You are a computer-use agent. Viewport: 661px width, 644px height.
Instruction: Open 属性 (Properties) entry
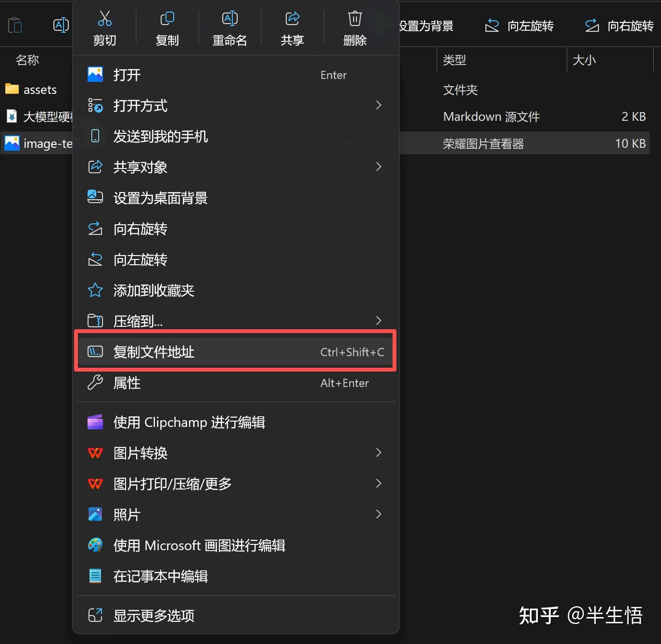coord(236,383)
